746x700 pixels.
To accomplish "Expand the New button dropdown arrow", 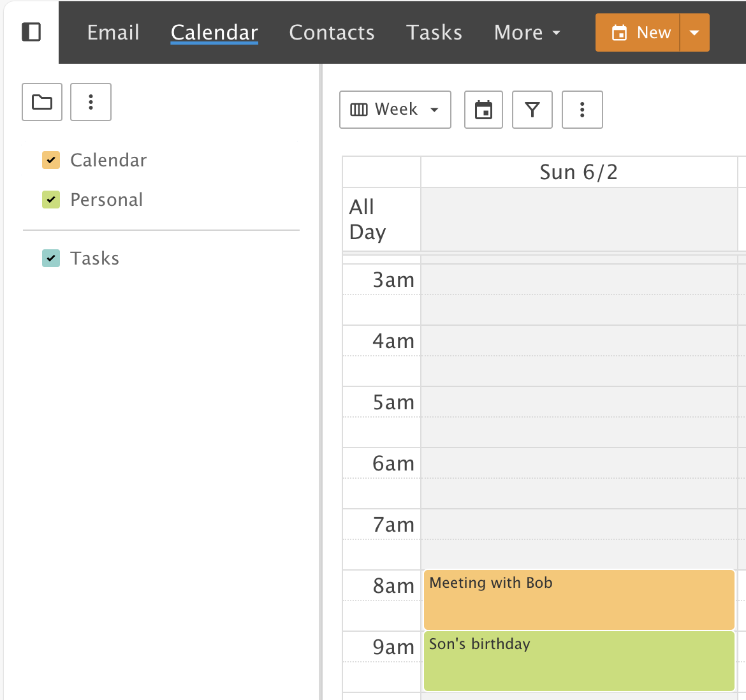I will [694, 33].
